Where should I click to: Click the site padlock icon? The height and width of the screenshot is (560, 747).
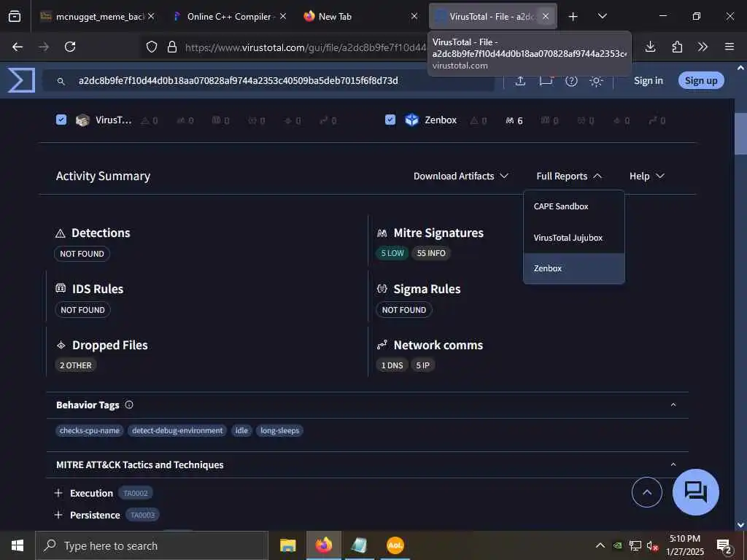click(x=172, y=47)
